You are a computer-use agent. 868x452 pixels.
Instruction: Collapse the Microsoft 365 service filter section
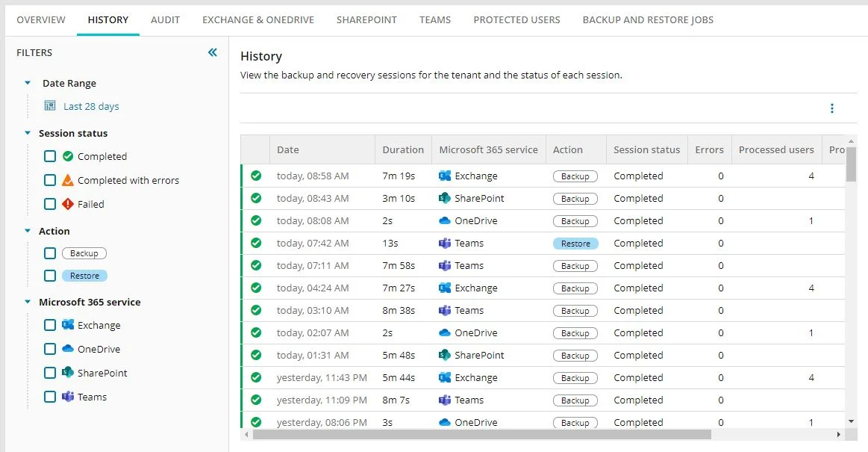click(28, 302)
